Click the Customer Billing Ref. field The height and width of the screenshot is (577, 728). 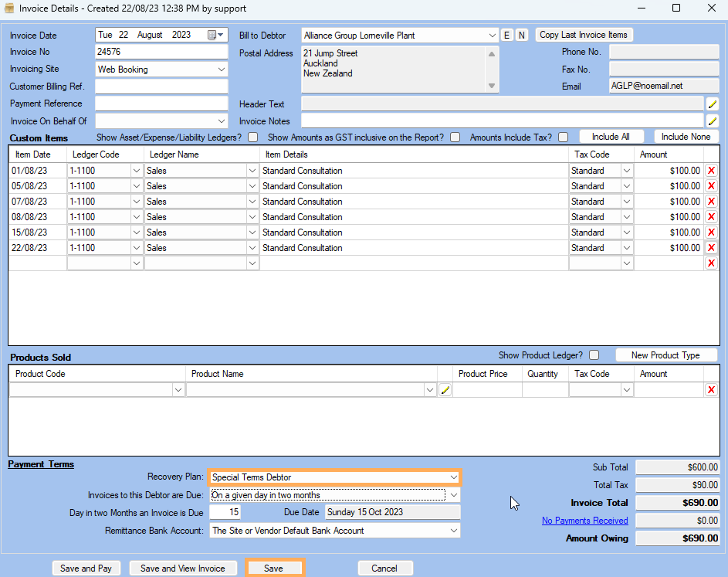click(161, 87)
